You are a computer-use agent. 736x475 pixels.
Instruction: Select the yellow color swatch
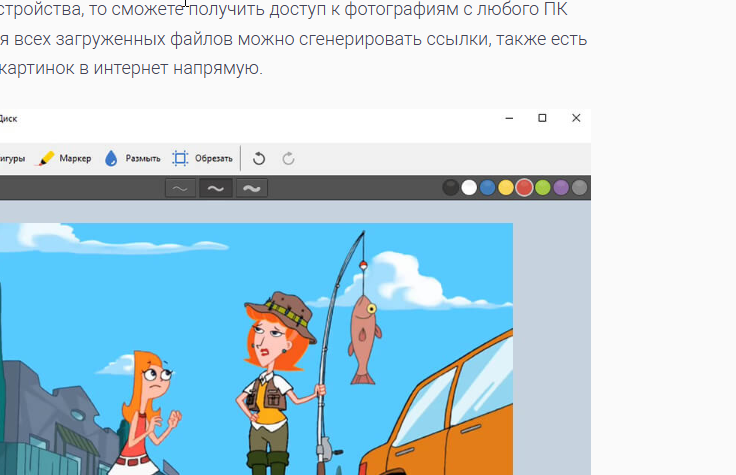(x=506, y=188)
